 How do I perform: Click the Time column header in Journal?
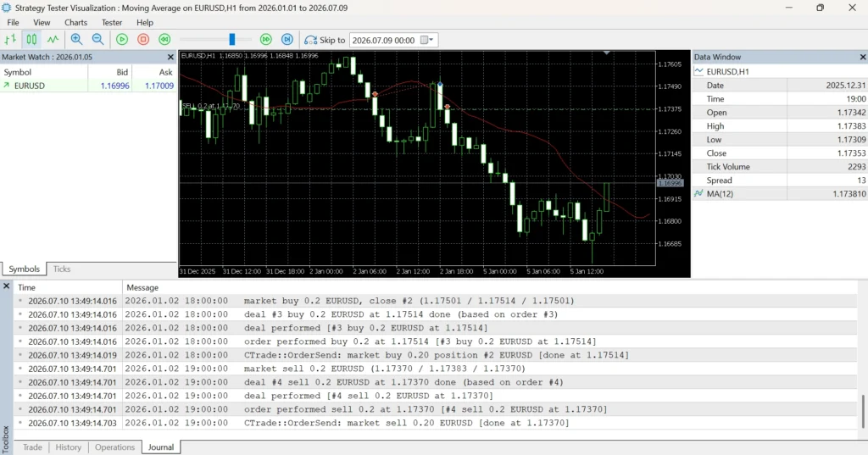(68, 288)
